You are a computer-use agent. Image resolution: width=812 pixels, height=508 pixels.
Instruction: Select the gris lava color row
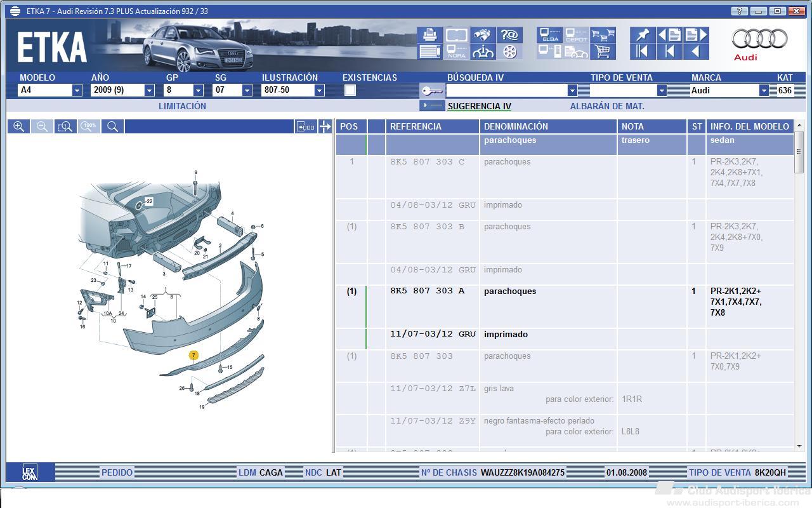point(565,398)
